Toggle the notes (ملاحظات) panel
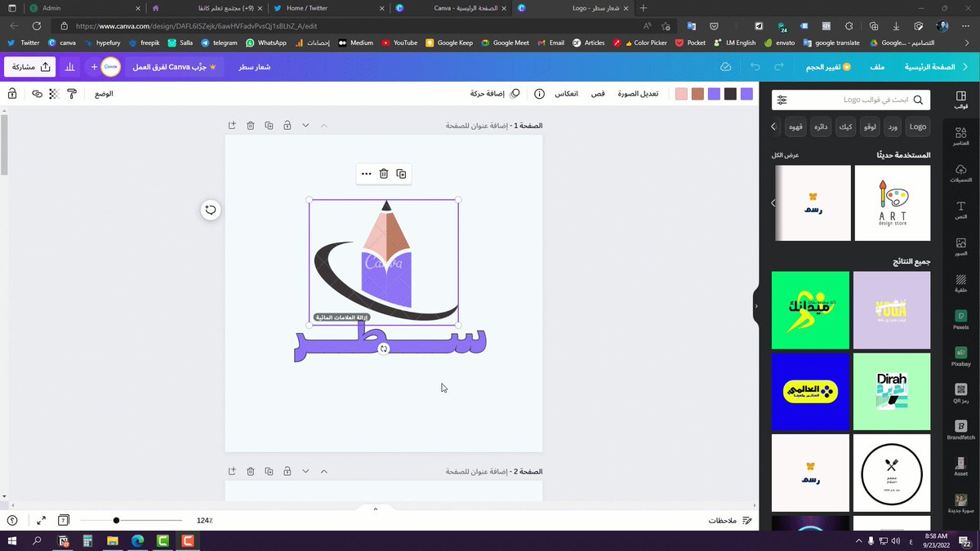This screenshot has height=551, width=980. tap(729, 520)
